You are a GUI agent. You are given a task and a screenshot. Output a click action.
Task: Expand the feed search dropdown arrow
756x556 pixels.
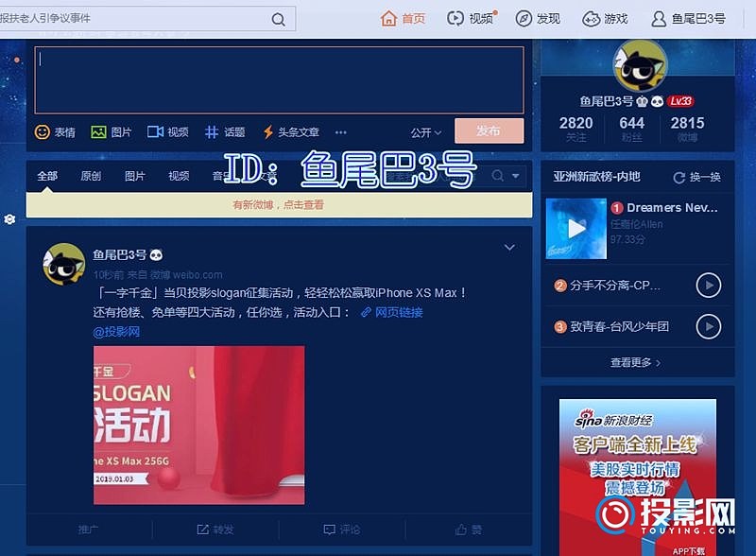(x=515, y=176)
